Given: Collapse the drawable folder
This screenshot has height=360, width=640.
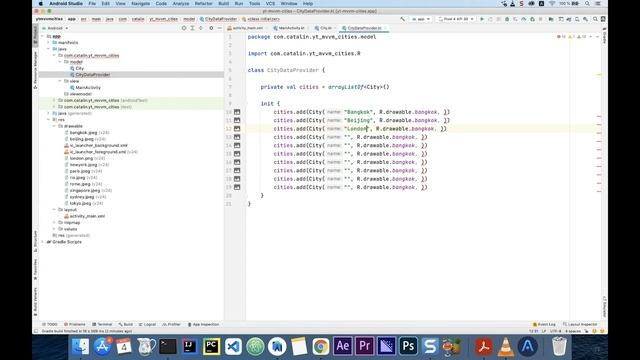Looking at the screenshot, I should click(x=54, y=126).
